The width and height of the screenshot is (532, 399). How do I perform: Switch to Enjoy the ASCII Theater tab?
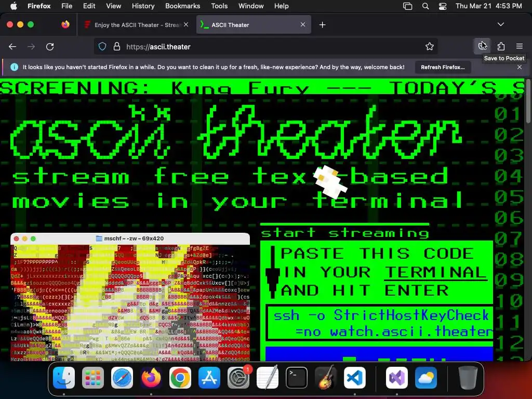(137, 25)
